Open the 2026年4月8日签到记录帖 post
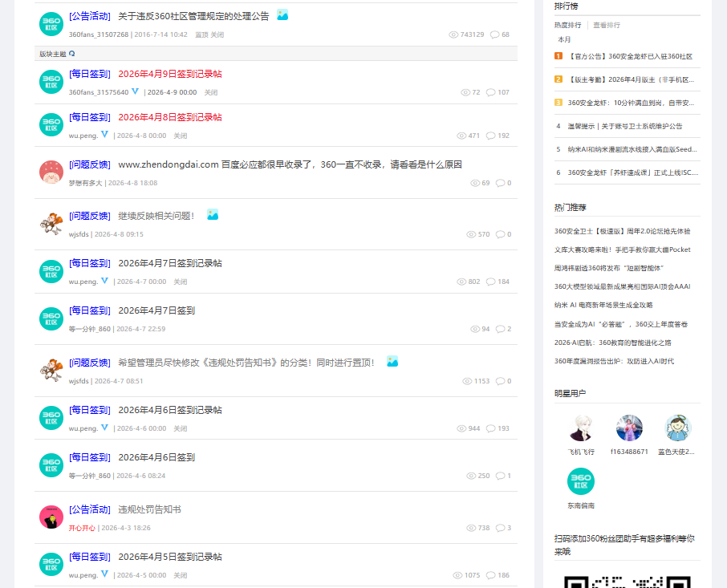The height and width of the screenshot is (588, 727). pyautogui.click(x=170, y=117)
